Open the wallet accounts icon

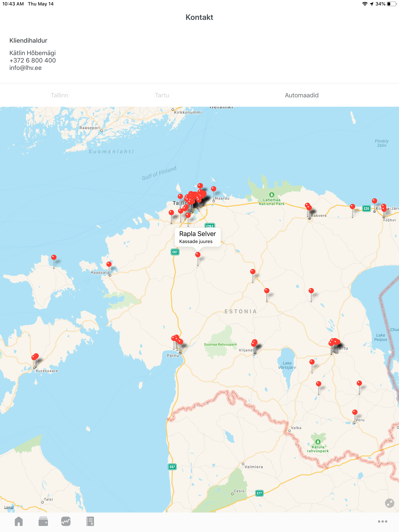point(43,521)
